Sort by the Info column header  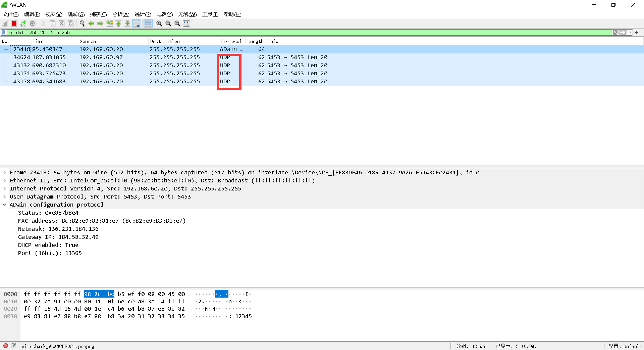pyautogui.click(x=454, y=41)
